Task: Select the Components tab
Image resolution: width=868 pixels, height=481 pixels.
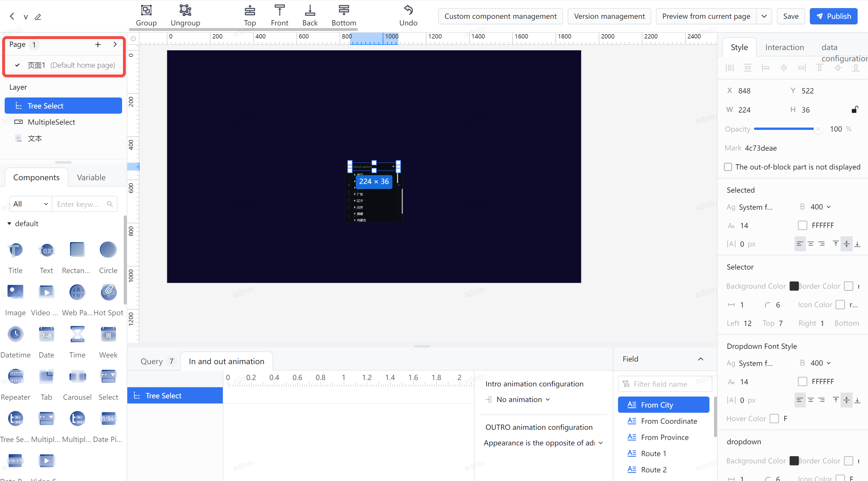Action: [36, 177]
